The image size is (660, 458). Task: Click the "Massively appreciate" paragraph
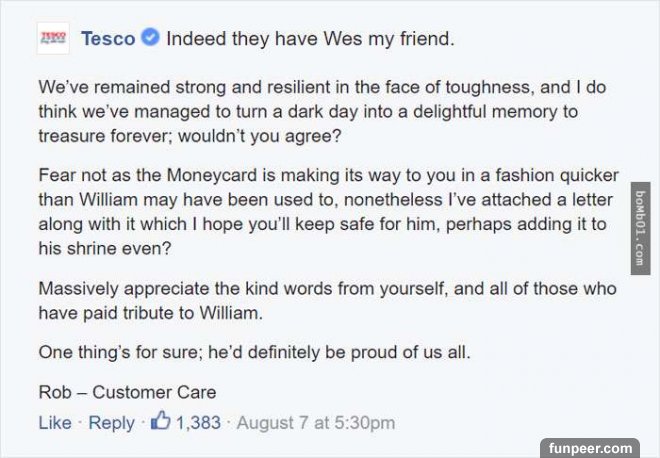328,300
